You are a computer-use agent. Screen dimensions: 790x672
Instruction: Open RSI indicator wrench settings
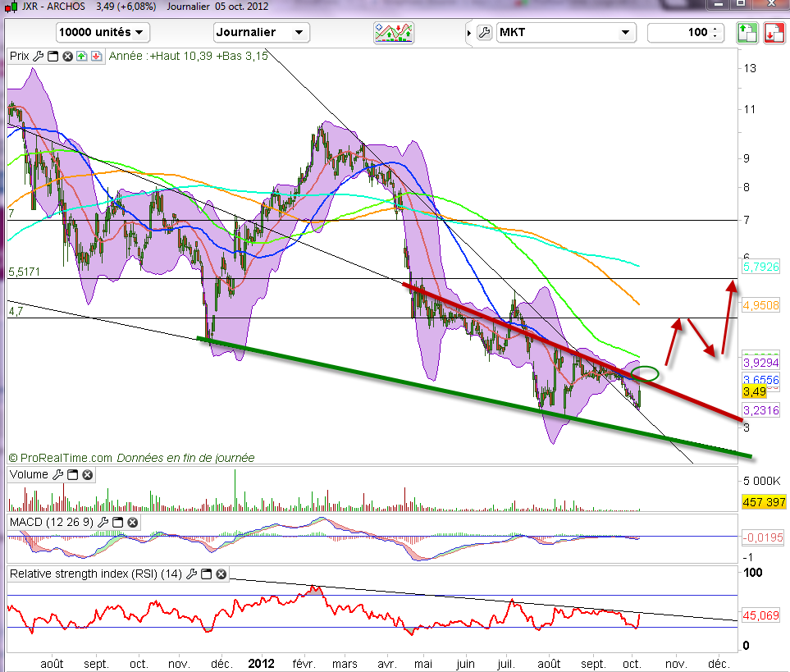(192, 574)
